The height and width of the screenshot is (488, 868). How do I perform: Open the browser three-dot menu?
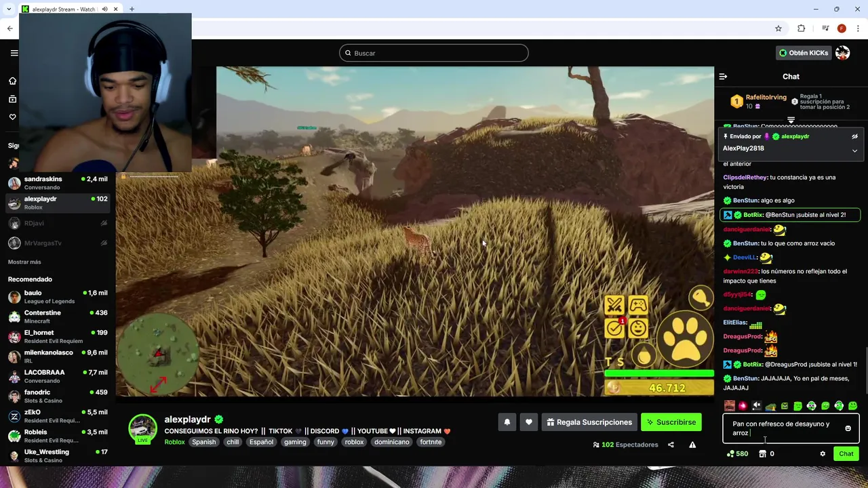859,28
